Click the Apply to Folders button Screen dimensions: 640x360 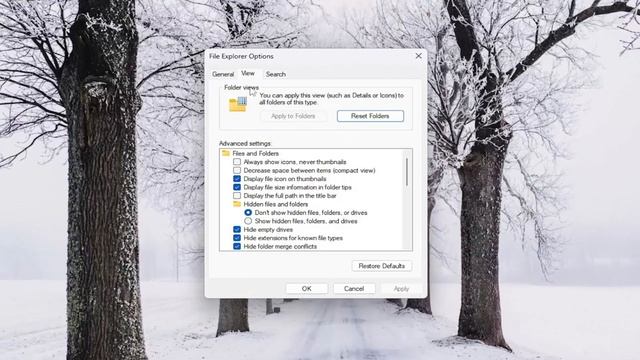point(293,116)
